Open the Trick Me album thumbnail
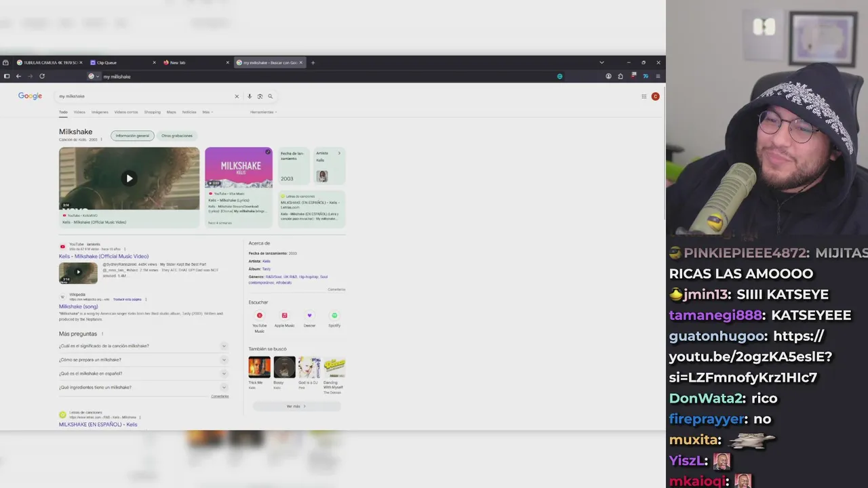868x488 pixels. [x=259, y=367]
